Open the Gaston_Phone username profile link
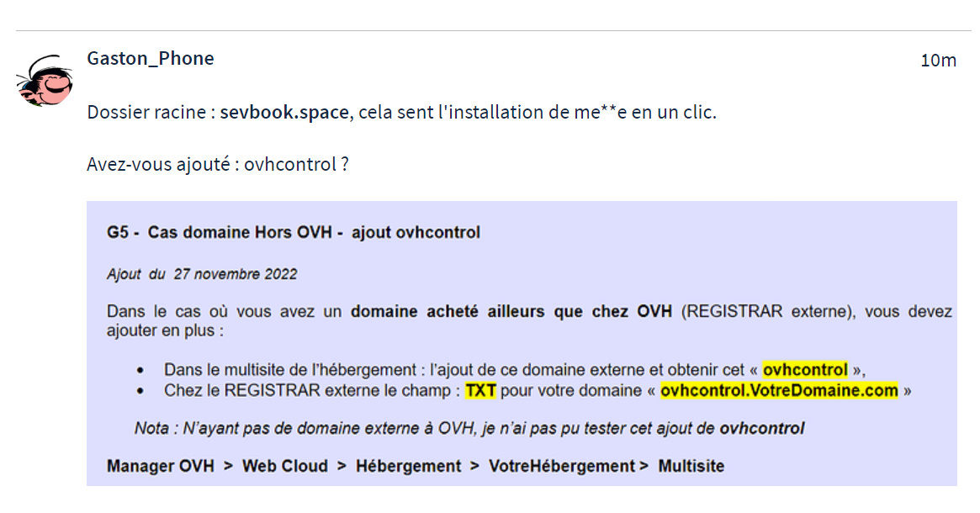 click(150, 58)
